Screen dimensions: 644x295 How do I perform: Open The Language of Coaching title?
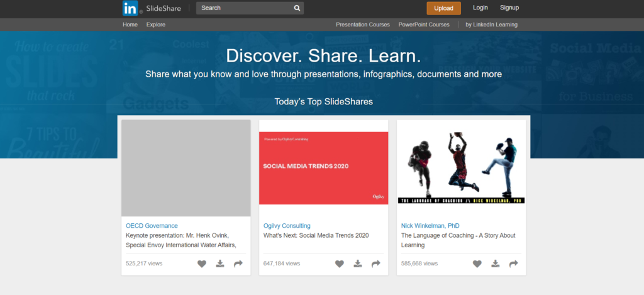pyautogui.click(x=458, y=240)
